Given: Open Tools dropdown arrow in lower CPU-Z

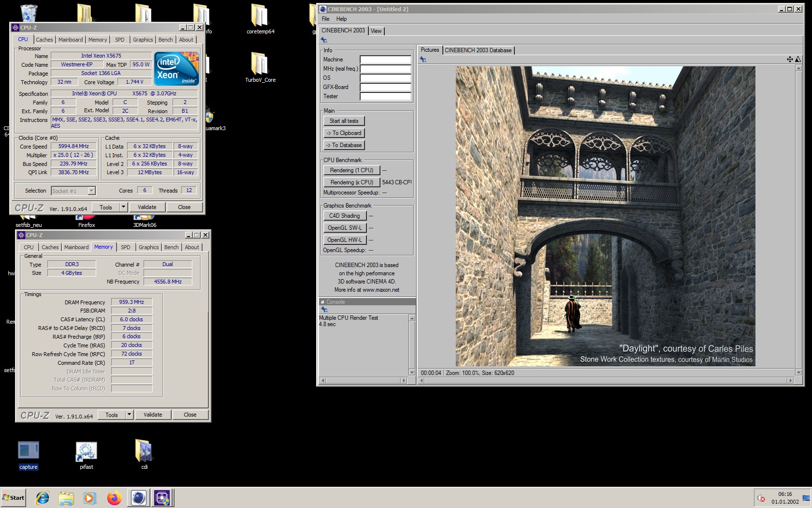Looking at the screenshot, I should pyautogui.click(x=129, y=415).
